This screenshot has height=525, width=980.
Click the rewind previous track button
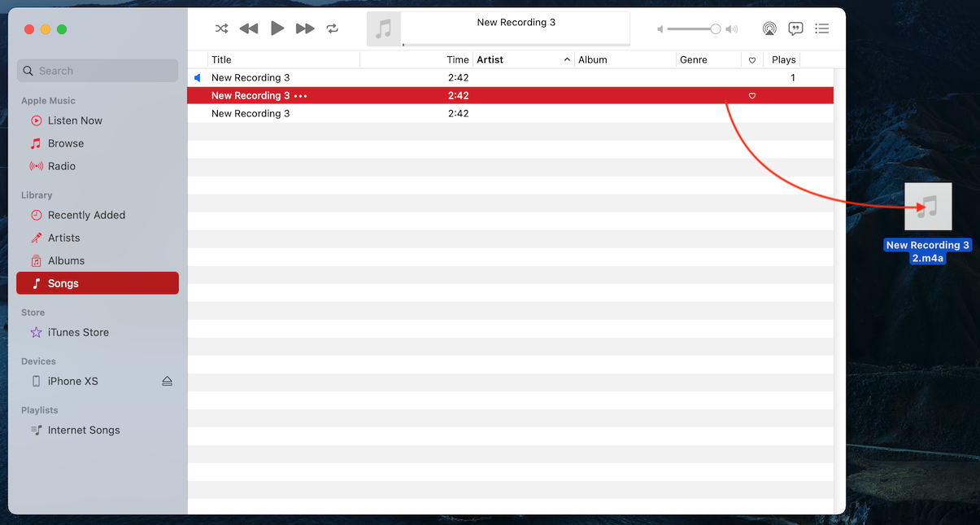pyautogui.click(x=249, y=28)
